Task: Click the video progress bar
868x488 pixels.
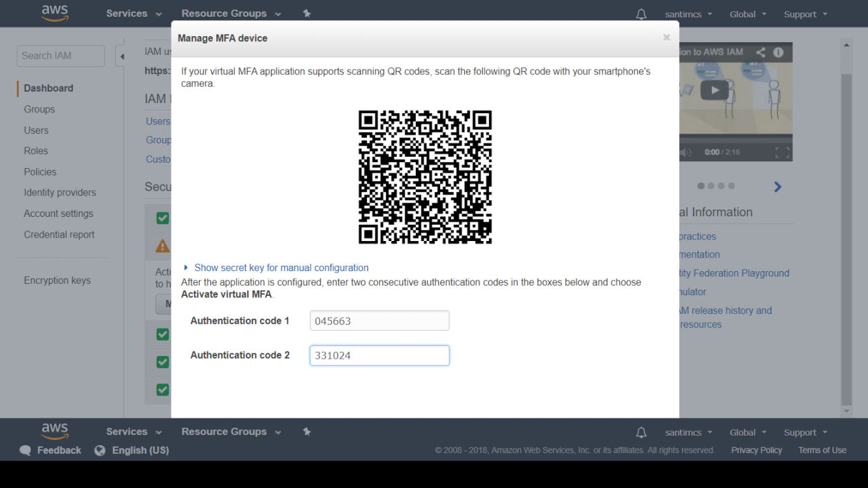Action: 735,141
